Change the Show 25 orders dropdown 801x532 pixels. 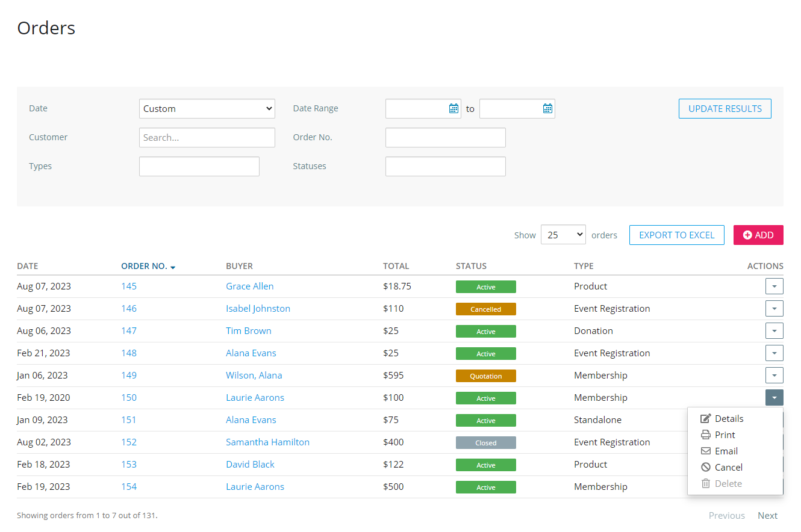tap(563, 235)
